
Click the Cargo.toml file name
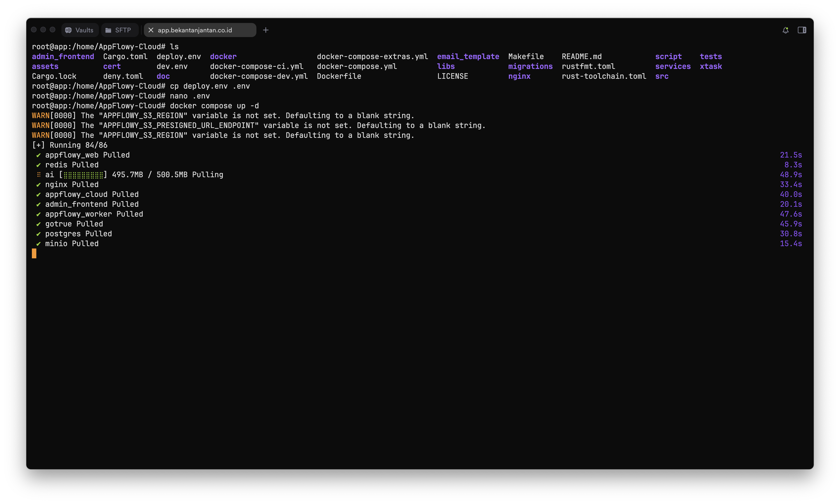coord(125,56)
